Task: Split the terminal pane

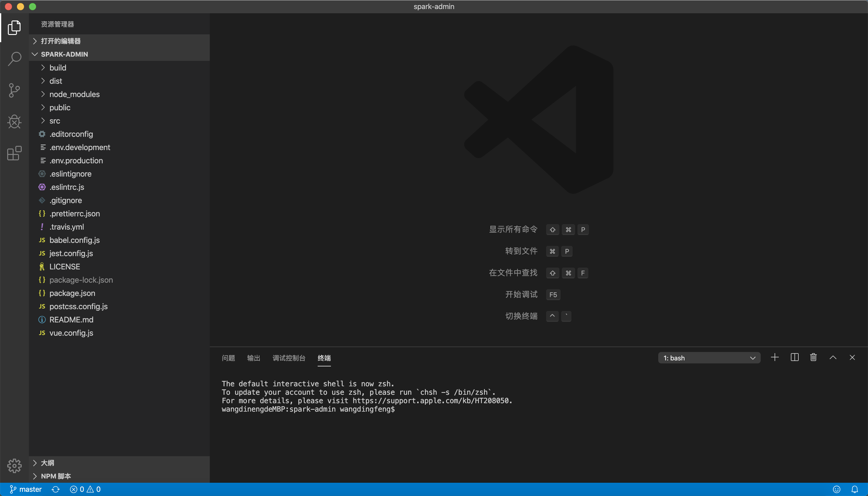Action: coord(794,357)
